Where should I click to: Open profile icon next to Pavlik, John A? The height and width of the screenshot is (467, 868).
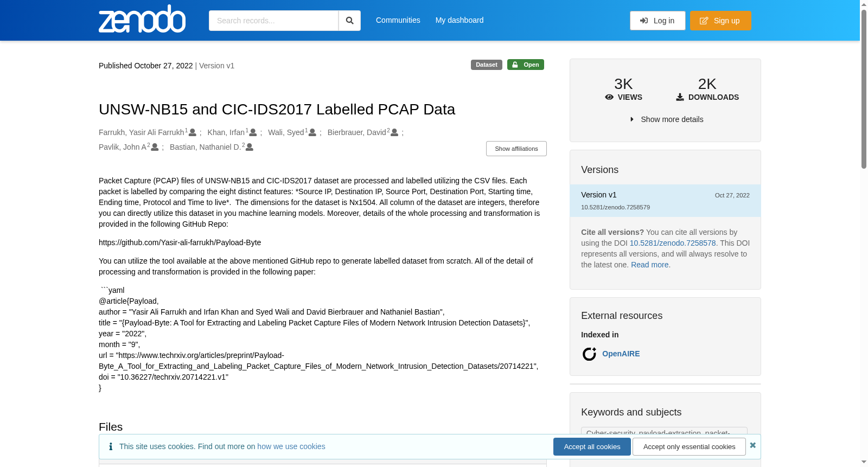tap(155, 147)
